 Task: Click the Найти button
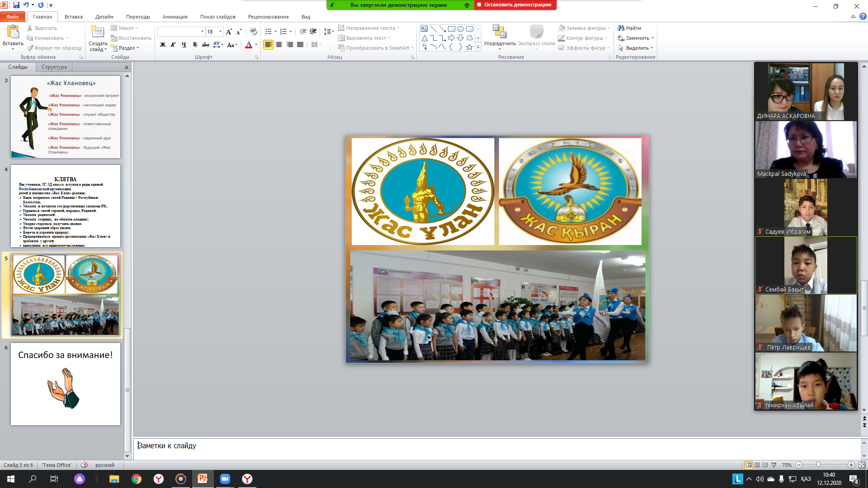pos(629,28)
